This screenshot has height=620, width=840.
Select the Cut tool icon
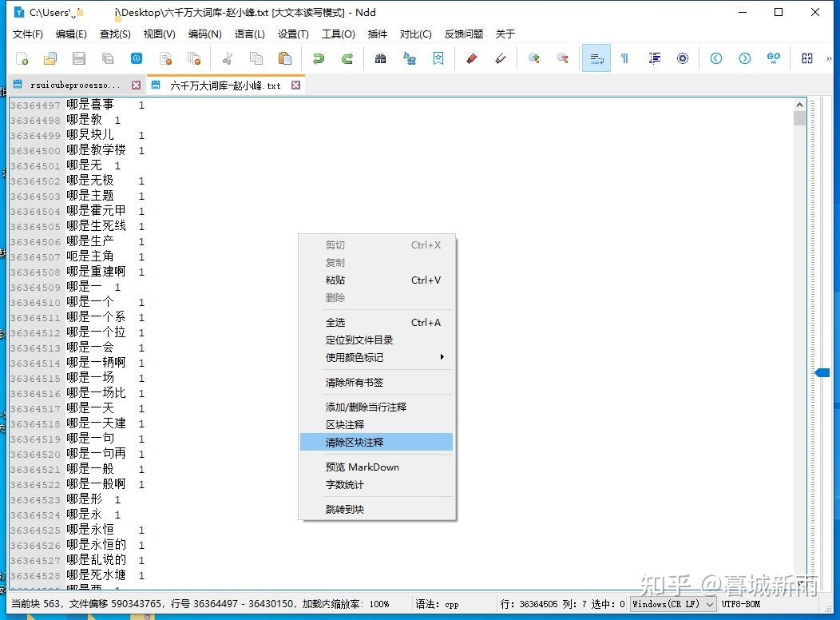pyautogui.click(x=227, y=59)
